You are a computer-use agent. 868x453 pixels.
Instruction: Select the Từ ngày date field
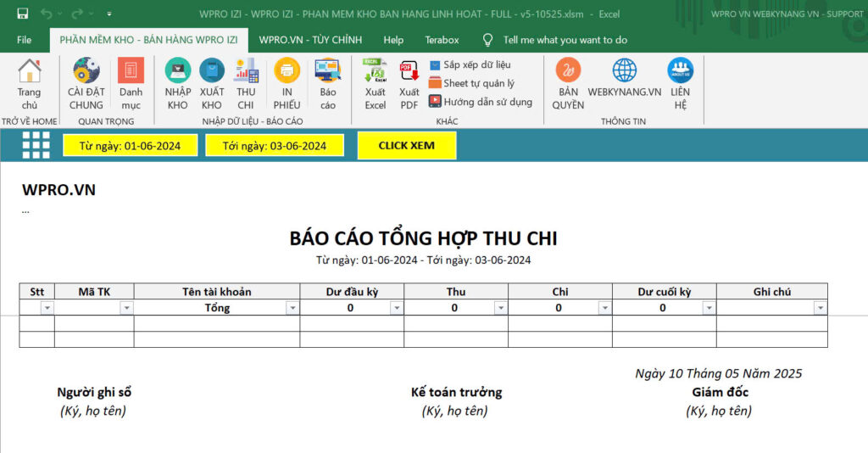(x=130, y=146)
